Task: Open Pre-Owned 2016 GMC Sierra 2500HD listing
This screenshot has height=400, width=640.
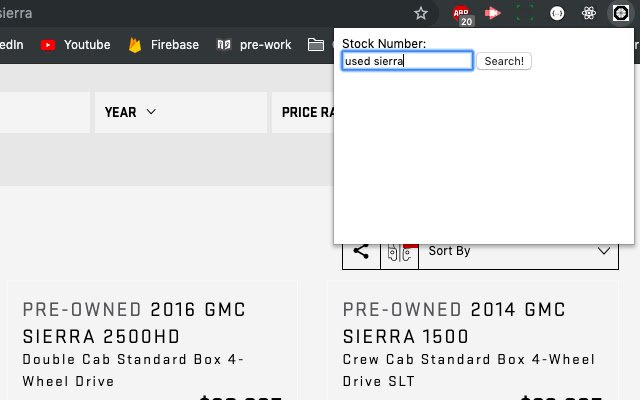Action: pos(134,323)
